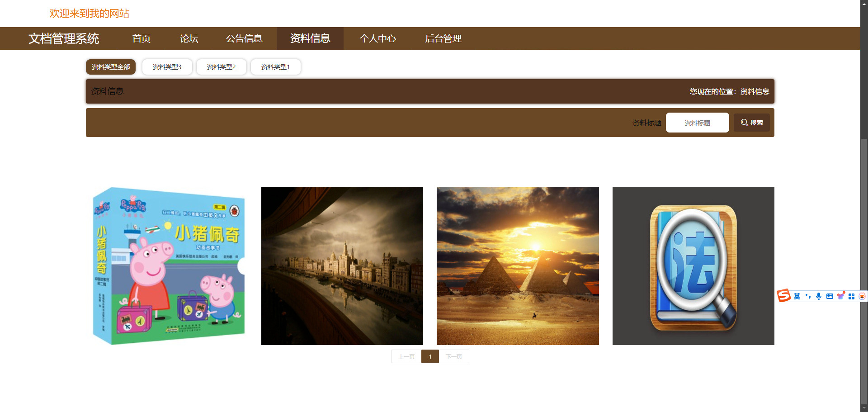
Task: Go to the 论坛 forum page
Action: tap(189, 38)
